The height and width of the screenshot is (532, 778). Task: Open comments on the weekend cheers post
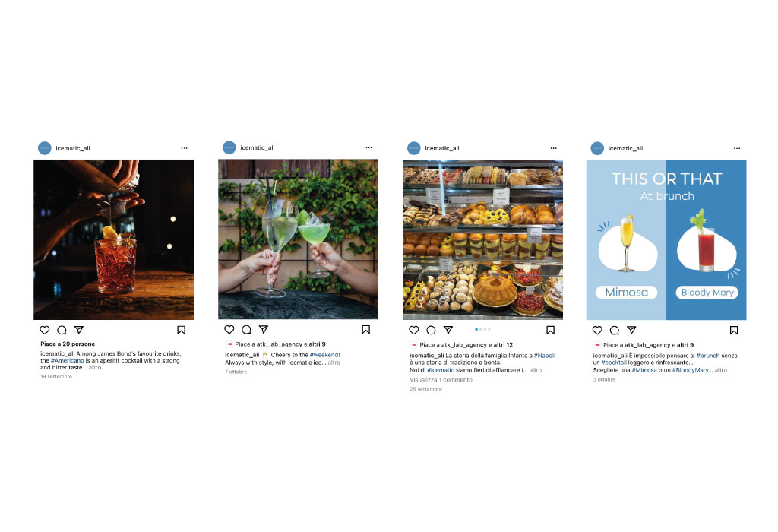(x=247, y=330)
